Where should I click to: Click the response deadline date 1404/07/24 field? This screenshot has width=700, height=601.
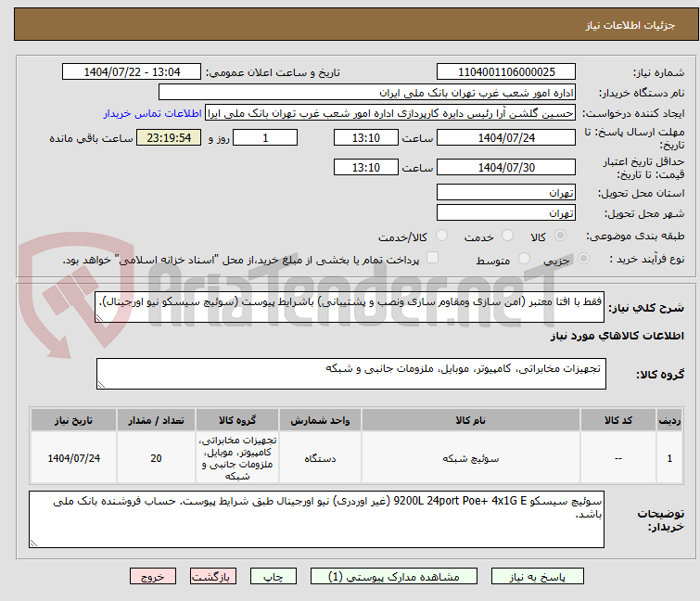pyautogui.click(x=506, y=137)
